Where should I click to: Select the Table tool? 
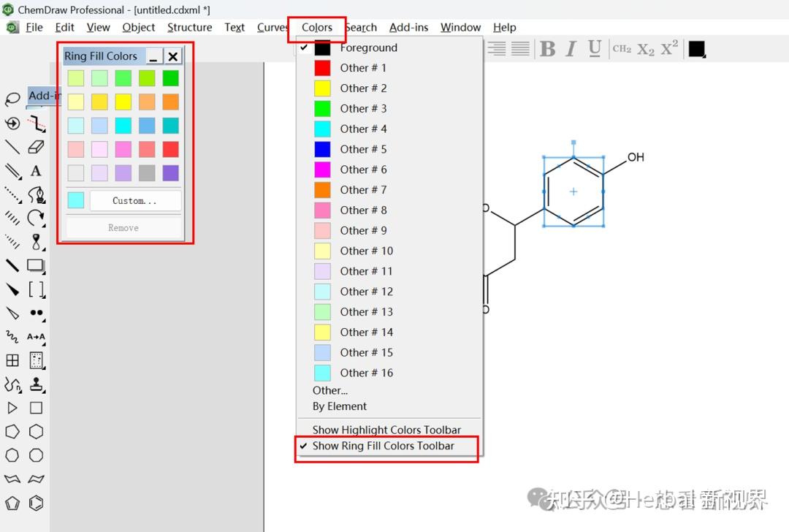(11, 360)
